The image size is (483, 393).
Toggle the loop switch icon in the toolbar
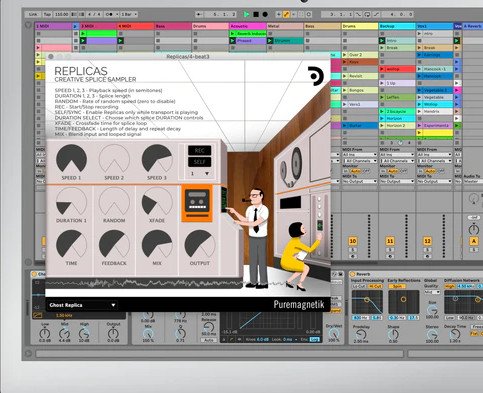click(367, 14)
